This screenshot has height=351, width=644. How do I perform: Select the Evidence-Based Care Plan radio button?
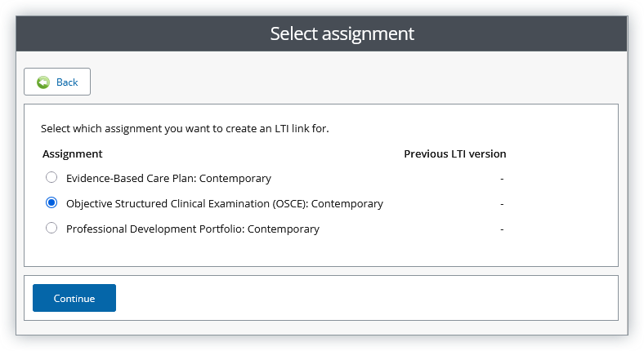pyautogui.click(x=51, y=178)
